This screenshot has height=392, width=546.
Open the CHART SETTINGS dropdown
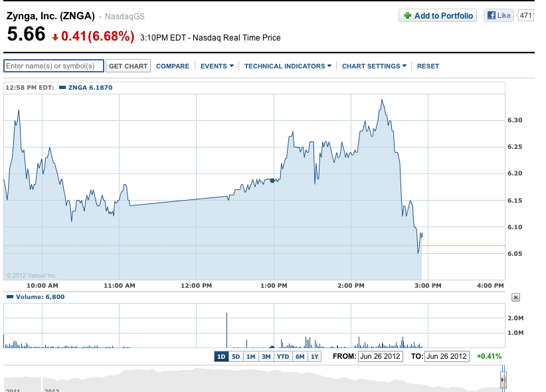pos(374,66)
